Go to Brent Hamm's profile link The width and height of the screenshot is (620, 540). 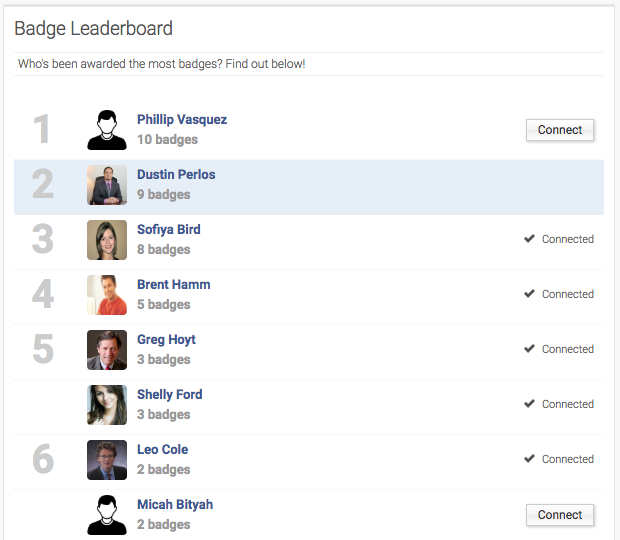point(174,284)
